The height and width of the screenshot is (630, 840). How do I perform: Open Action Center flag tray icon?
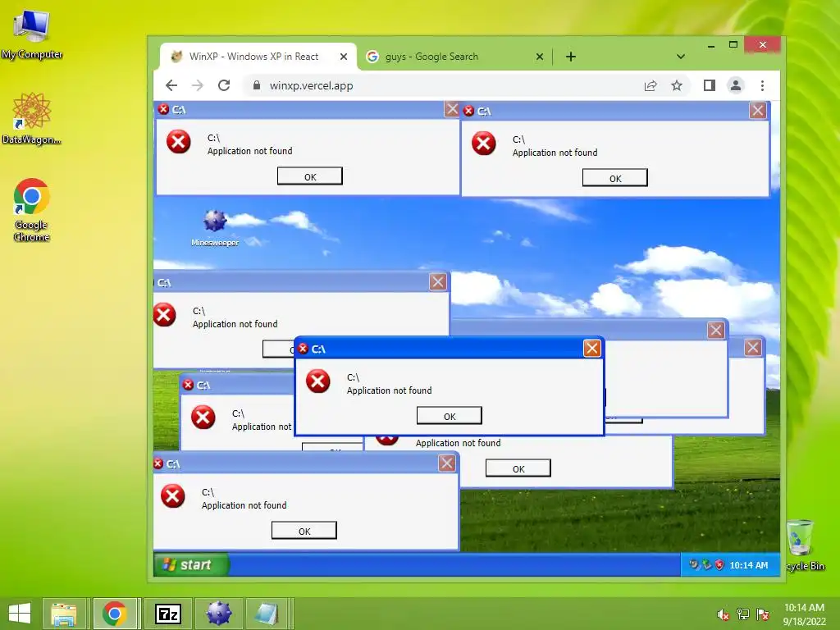[x=763, y=614]
